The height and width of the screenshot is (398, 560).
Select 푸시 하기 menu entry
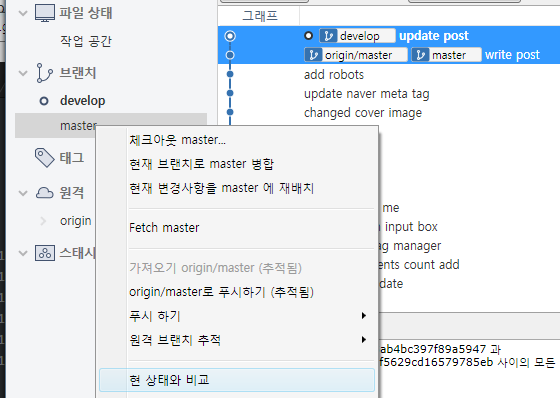237,316
